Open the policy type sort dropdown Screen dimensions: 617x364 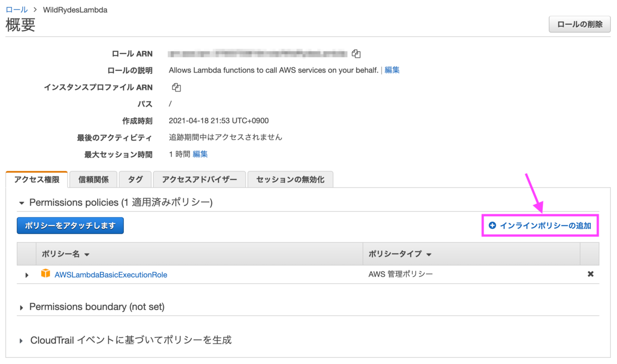click(x=429, y=254)
